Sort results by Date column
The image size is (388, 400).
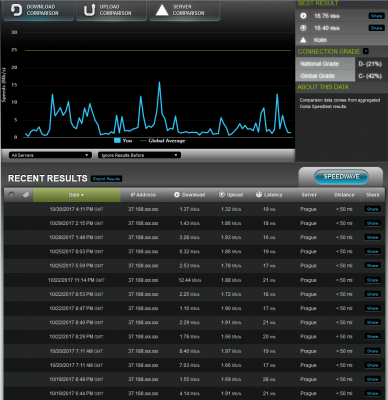(x=77, y=195)
